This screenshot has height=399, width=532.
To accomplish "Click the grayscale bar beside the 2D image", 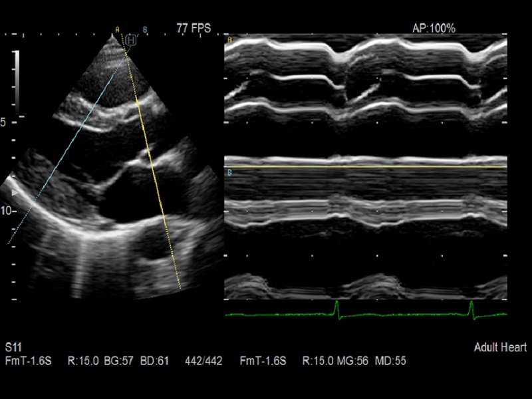I will (18, 84).
